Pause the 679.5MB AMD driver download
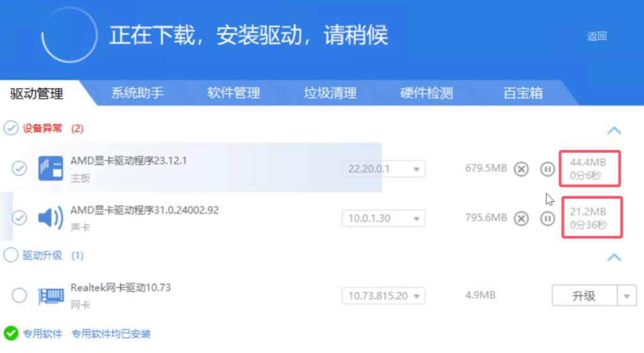The height and width of the screenshot is (353, 644). click(x=548, y=169)
